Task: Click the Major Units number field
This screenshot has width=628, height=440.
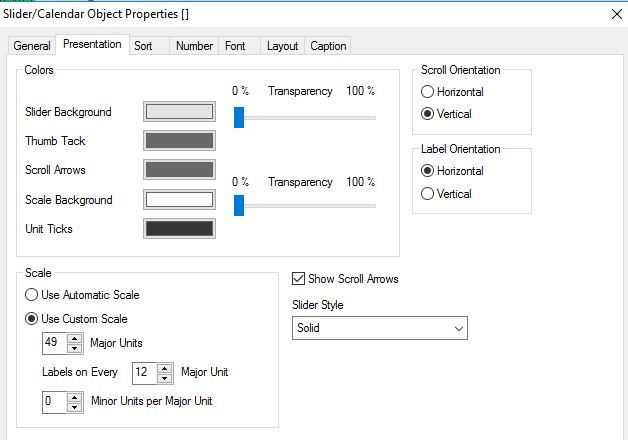Action: pos(53,343)
